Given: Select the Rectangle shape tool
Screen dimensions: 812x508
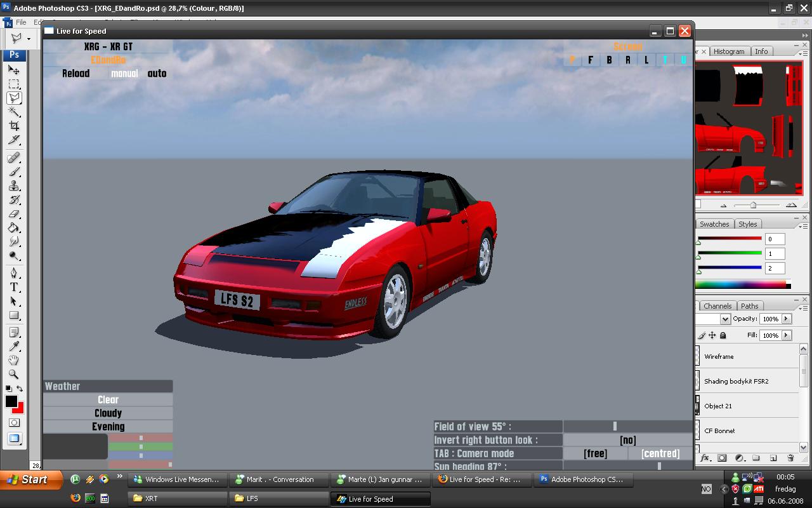Looking at the screenshot, I should point(14,316).
